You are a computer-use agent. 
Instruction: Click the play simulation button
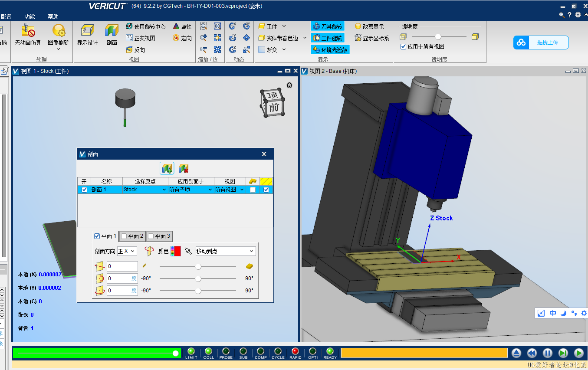tap(579, 353)
